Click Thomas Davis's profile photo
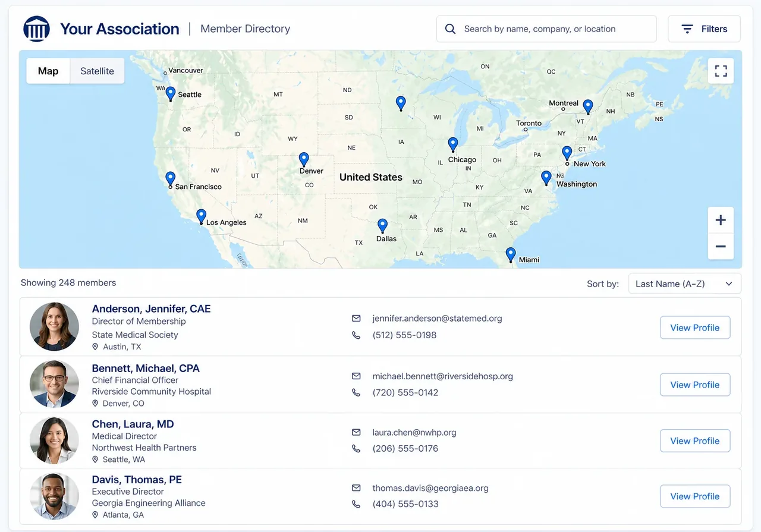761x532 pixels. 55,496
